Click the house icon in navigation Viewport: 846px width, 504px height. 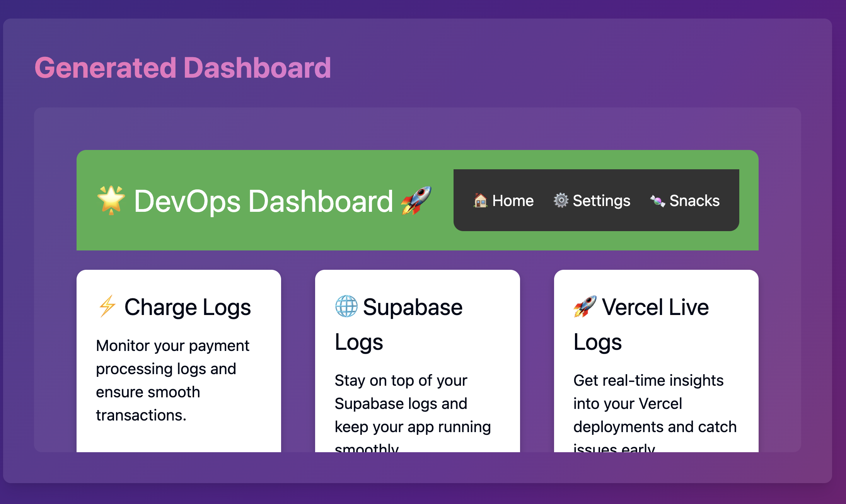pyautogui.click(x=480, y=200)
